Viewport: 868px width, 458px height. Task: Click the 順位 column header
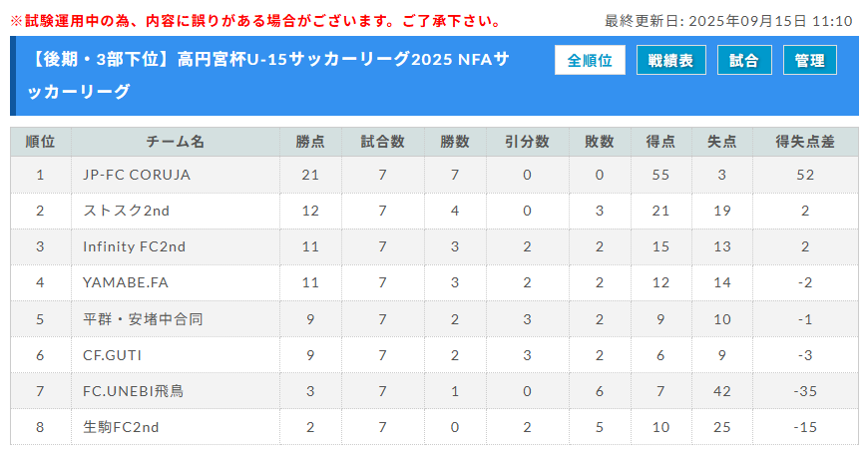pos(41,142)
